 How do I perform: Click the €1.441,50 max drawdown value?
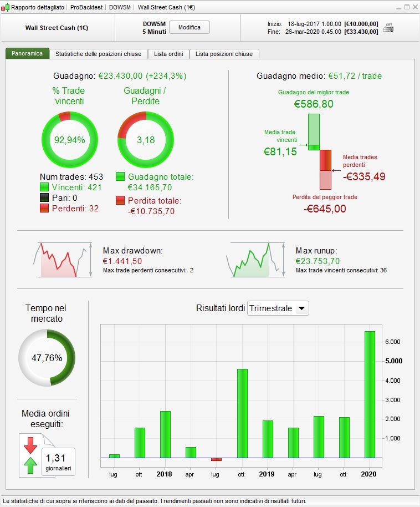tap(122, 261)
